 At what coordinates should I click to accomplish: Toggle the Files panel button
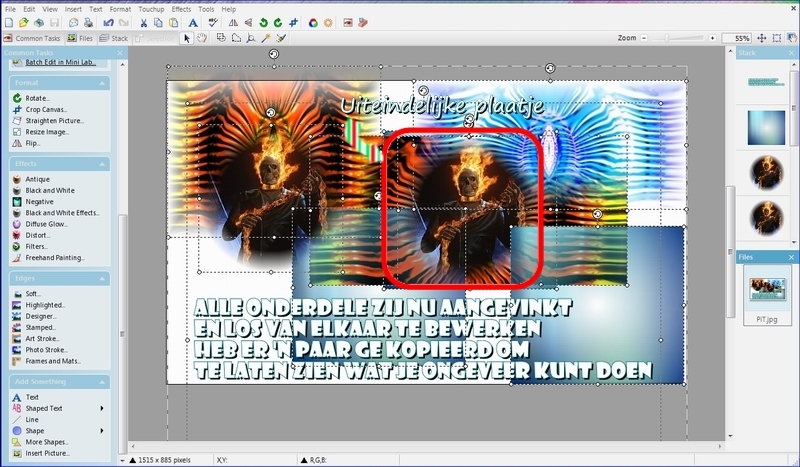[81, 38]
